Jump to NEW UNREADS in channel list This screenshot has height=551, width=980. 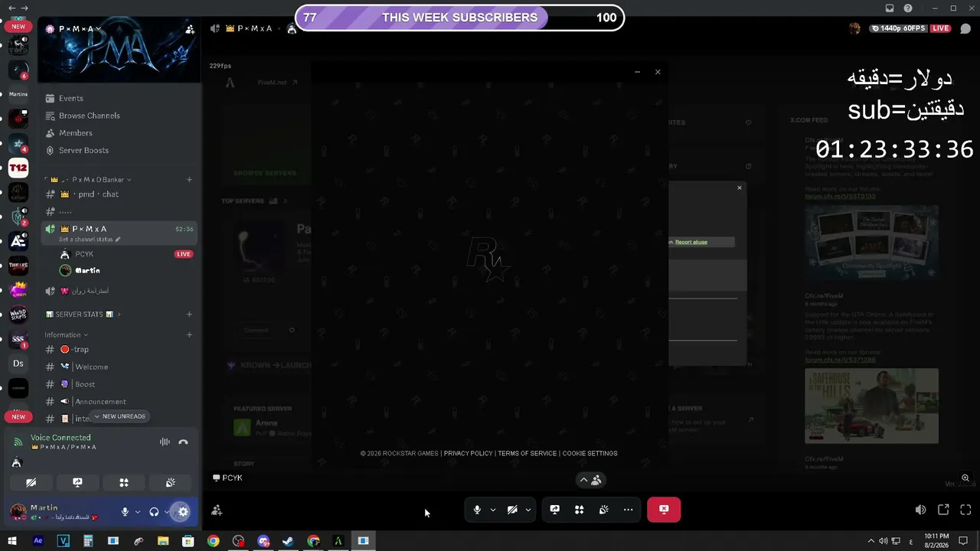pos(119,416)
